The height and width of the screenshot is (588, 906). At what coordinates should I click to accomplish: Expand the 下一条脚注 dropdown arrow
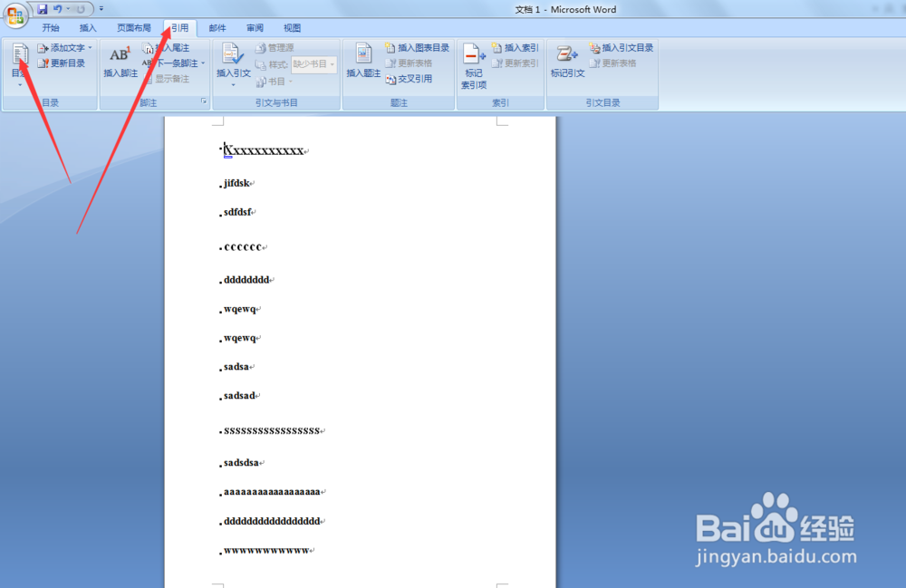point(203,63)
